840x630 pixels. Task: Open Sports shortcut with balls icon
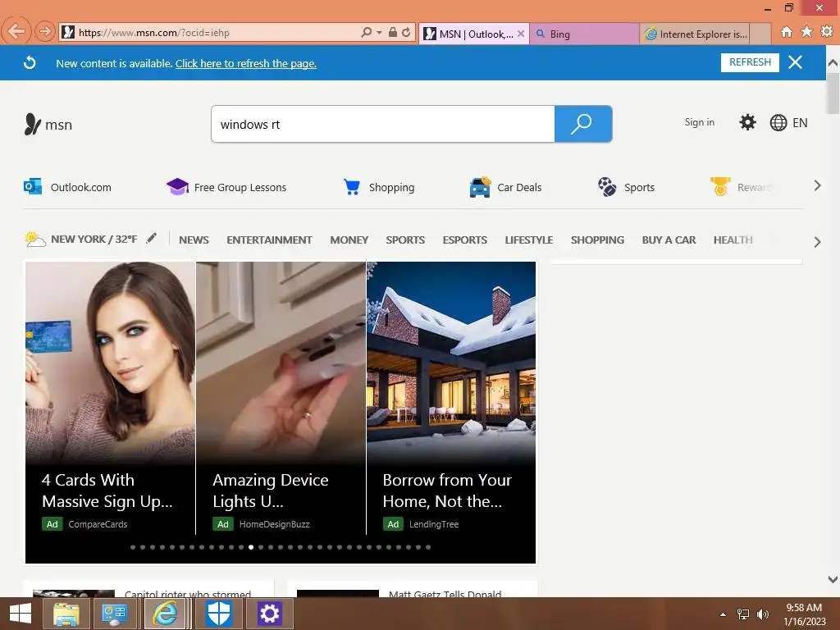[626, 187]
